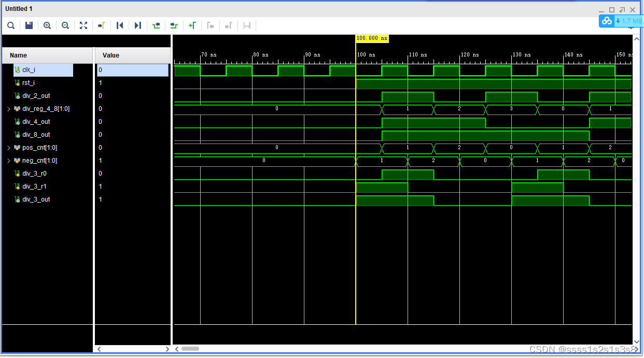644x358 pixels.
Task: Save the waveform configuration
Action: (x=29, y=25)
